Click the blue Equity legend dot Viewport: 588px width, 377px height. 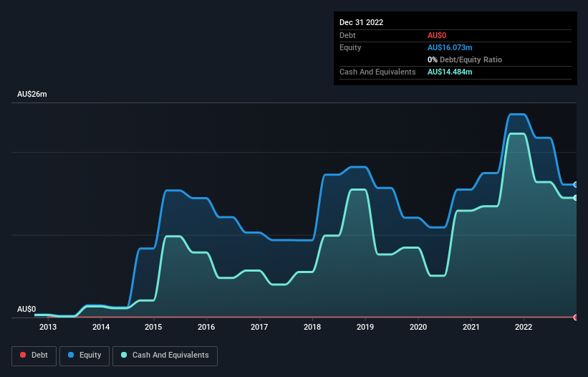pyautogui.click(x=71, y=355)
